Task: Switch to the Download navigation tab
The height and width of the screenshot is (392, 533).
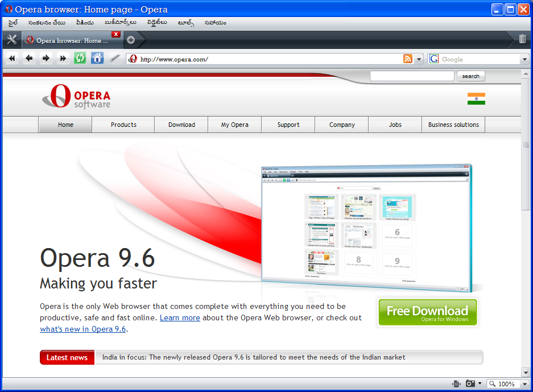Action: (181, 125)
